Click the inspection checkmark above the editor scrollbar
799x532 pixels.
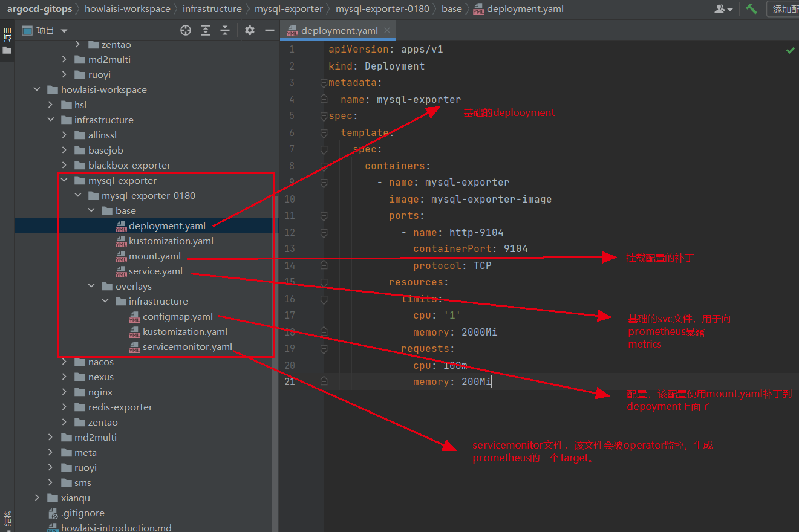pyautogui.click(x=790, y=50)
